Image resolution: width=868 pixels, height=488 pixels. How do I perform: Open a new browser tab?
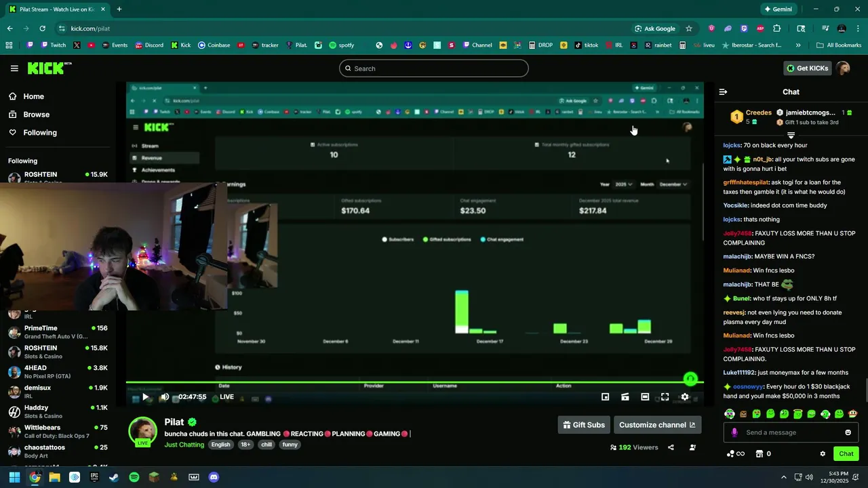pos(119,9)
